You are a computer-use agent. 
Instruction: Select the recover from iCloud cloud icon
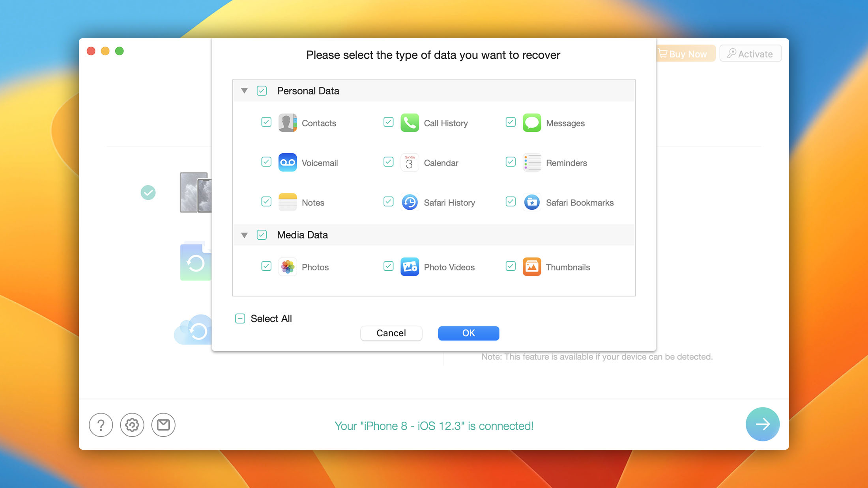point(193,330)
